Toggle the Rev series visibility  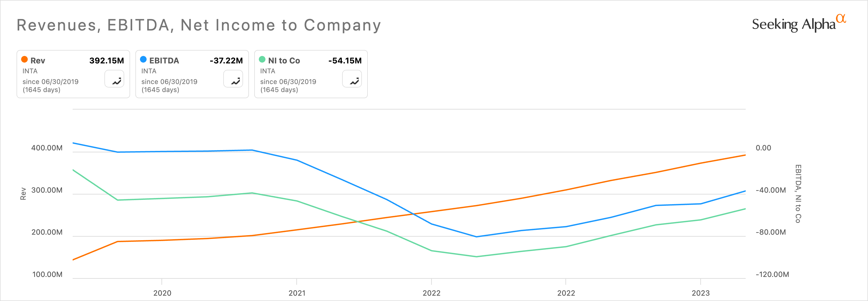point(38,61)
